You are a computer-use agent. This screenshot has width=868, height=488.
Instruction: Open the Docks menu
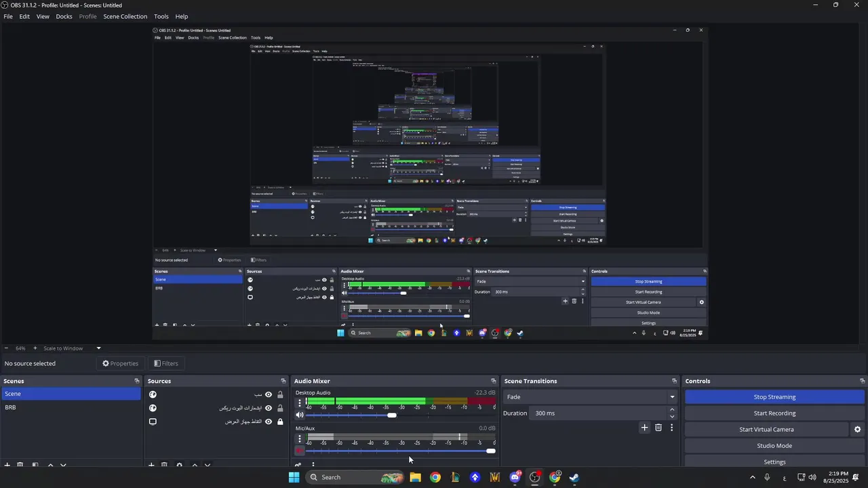(x=64, y=16)
